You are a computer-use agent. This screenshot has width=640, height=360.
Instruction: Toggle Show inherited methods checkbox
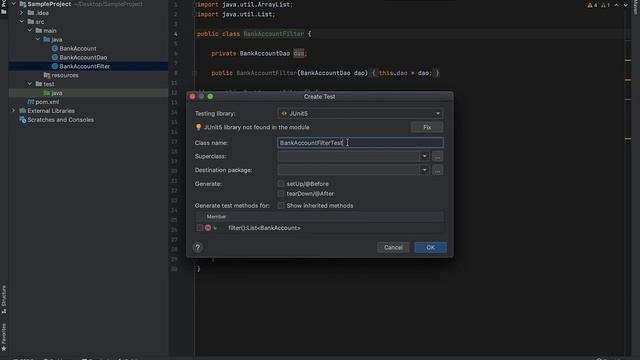(281, 206)
